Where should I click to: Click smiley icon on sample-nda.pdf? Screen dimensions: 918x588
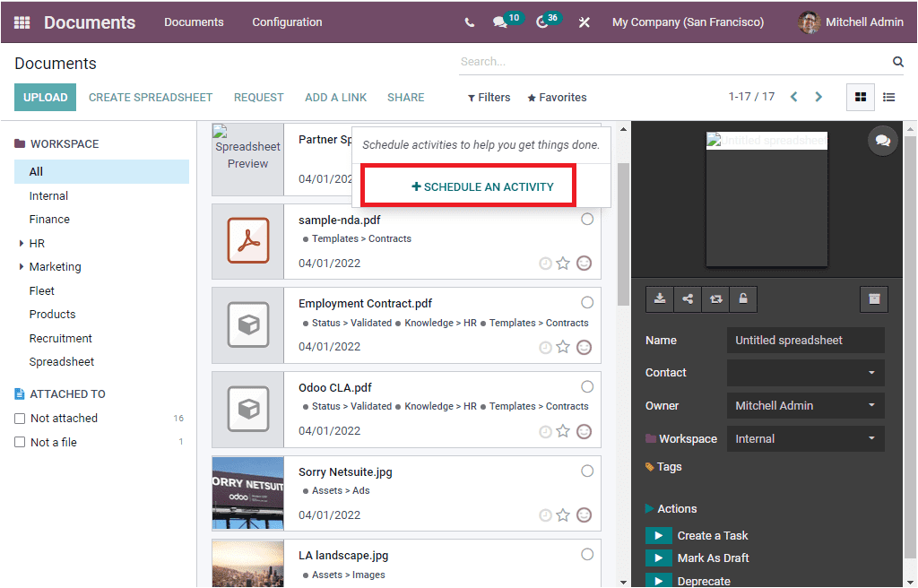pos(584,264)
